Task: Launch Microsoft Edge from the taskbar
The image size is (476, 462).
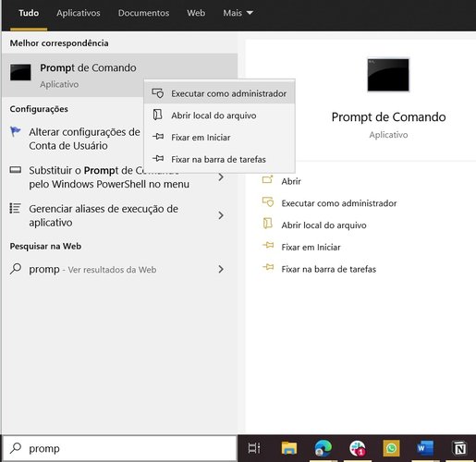Action: point(323,448)
